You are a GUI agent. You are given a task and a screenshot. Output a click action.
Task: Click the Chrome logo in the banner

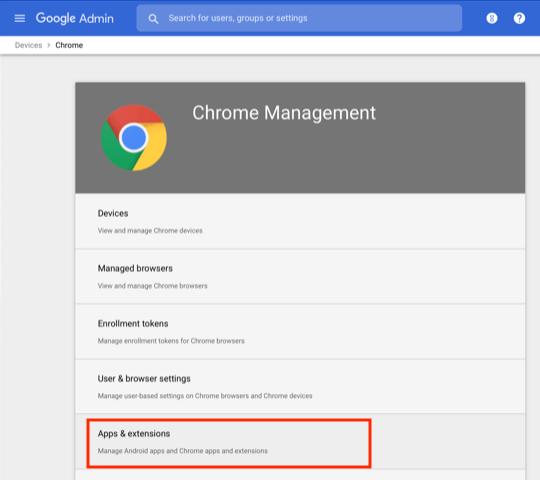tap(134, 138)
